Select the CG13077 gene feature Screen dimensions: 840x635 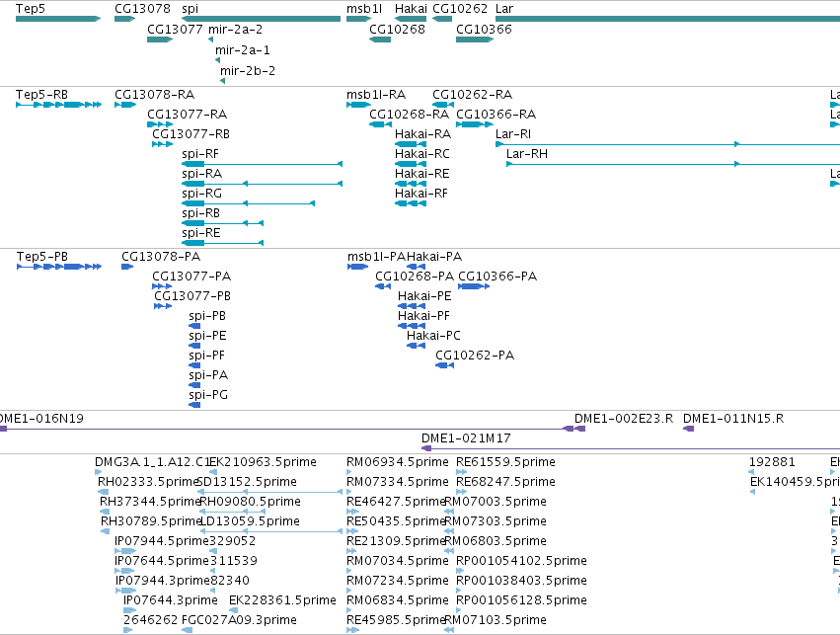point(160,40)
